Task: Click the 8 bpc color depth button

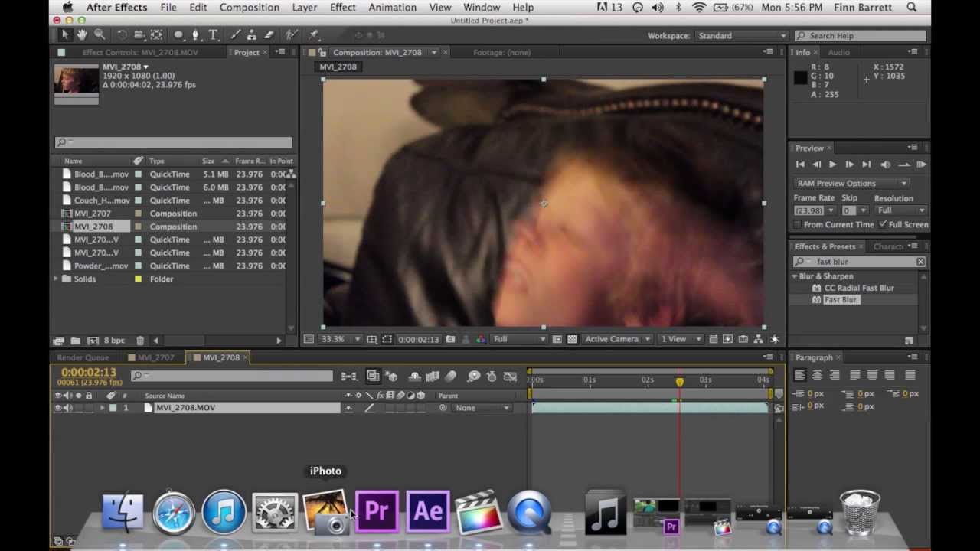Action: click(x=113, y=341)
